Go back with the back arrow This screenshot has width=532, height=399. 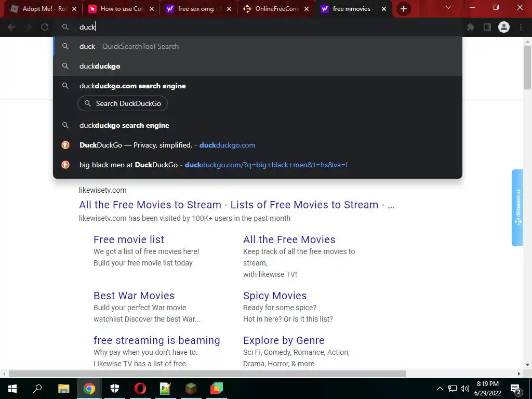pyautogui.click(x=11, y=27)
